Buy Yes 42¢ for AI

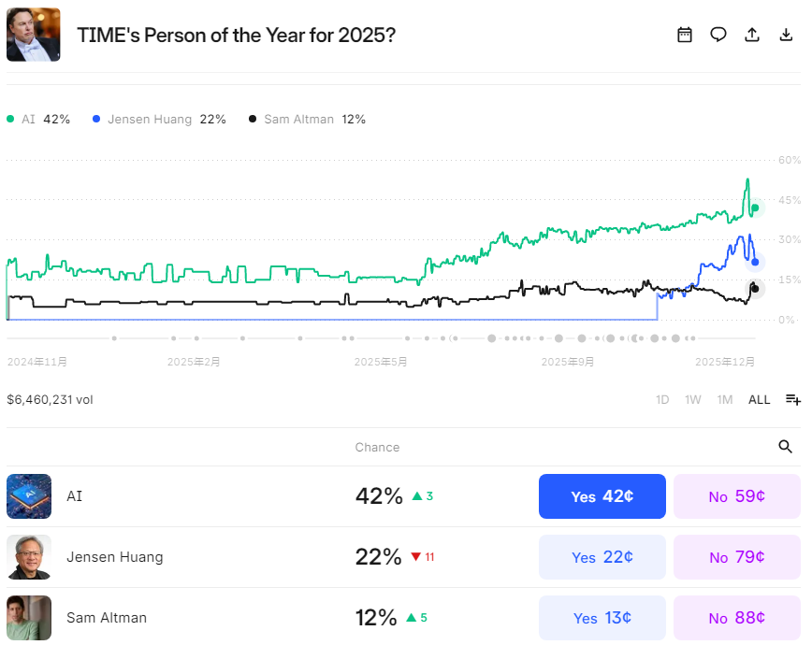(602, 496)
